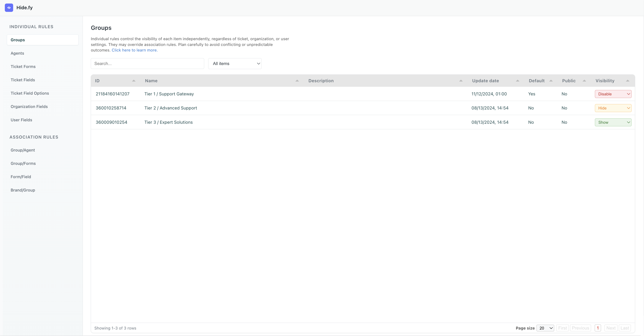Click the 'Click here to learn more' link
The height and width of the screenshot is (336, 644).
coord(135,50)
